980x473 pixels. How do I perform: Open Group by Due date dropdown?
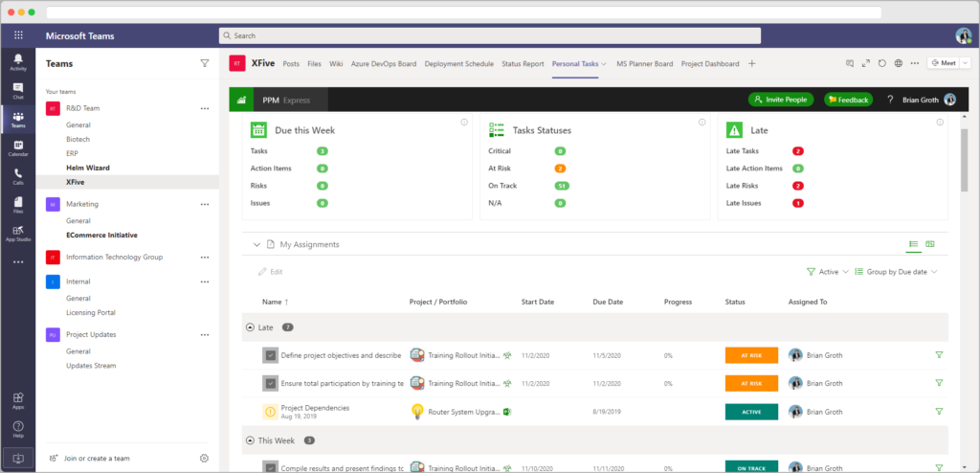[896, 272]
